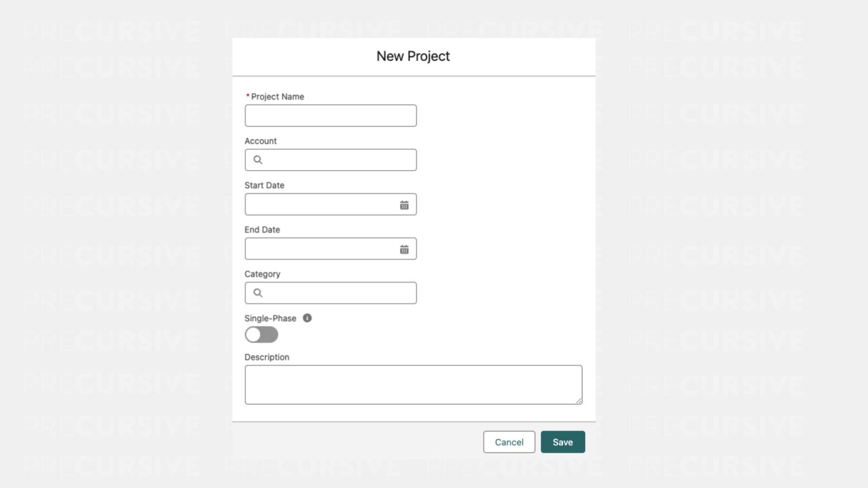Click the Start Date calendar icon
868x488 pixels.
pos(404,205)
